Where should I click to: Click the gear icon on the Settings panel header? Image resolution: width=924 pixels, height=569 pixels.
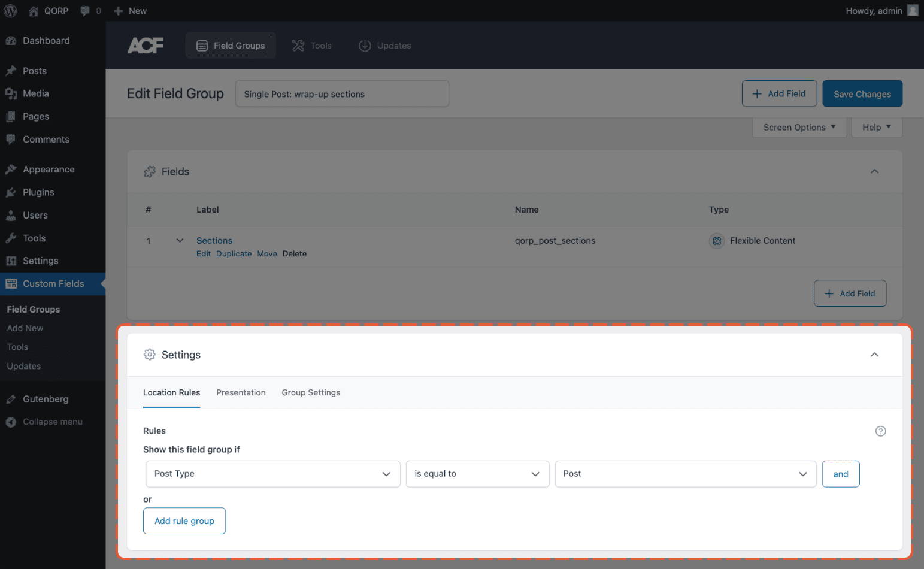click(150, 354)
